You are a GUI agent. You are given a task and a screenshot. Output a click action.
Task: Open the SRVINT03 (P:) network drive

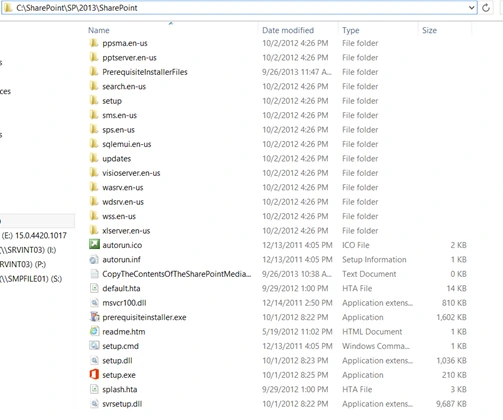point(23,264)
